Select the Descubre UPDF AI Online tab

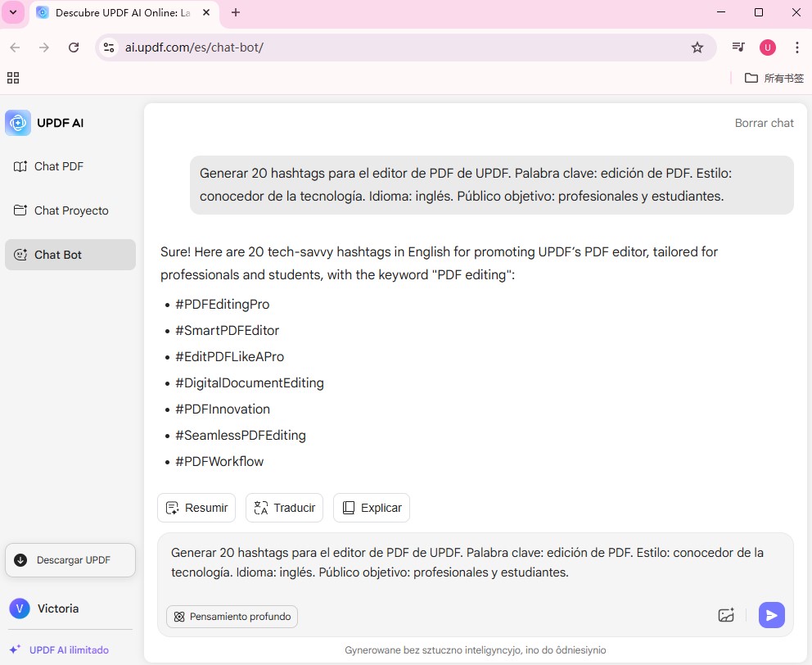[123, 12]
